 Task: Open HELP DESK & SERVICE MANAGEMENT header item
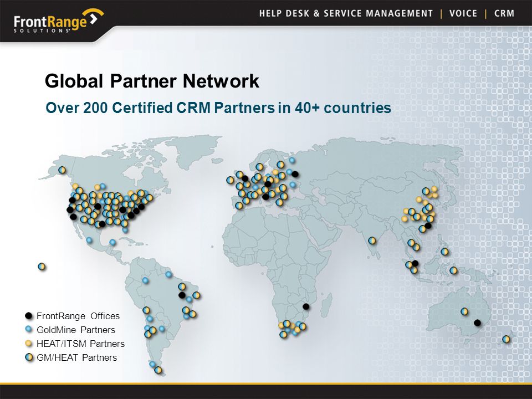click(346, 13)
